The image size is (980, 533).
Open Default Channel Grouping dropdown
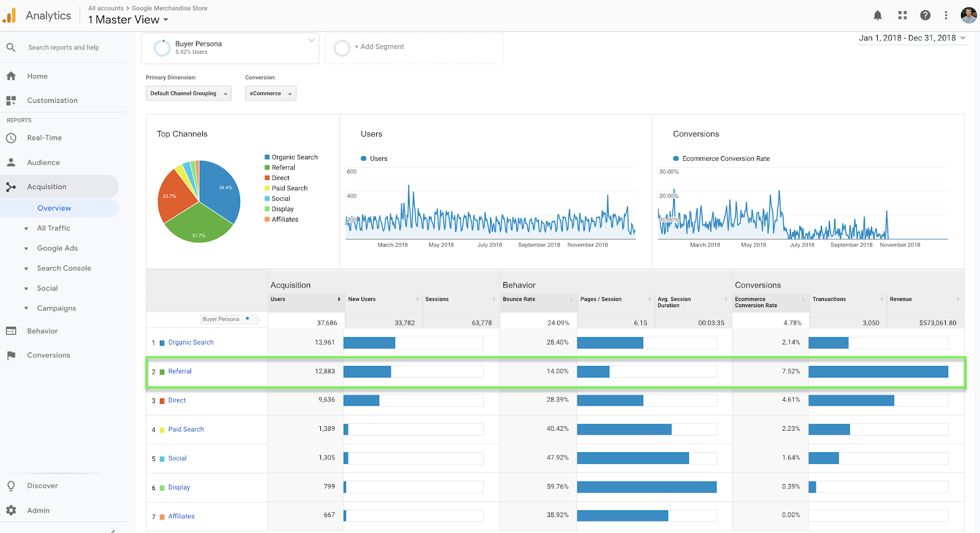[x=189, y=94]
